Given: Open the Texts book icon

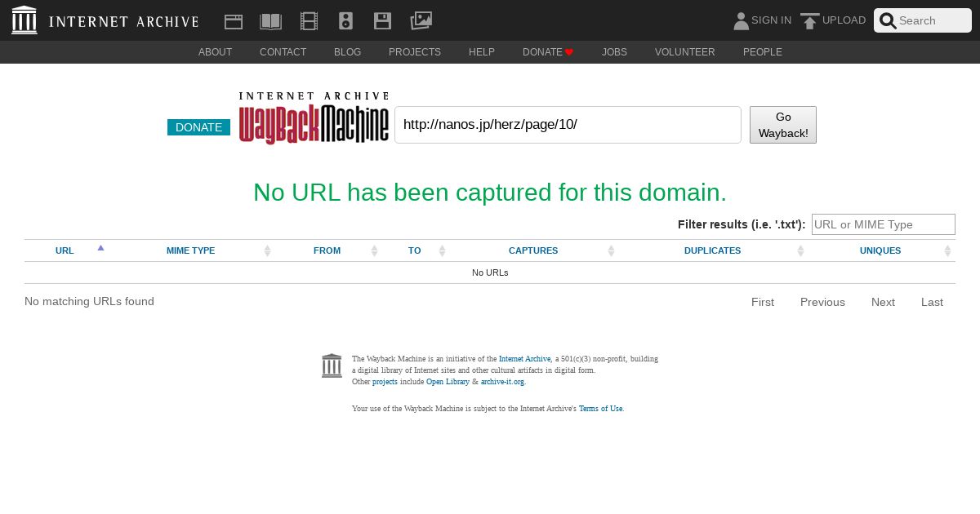Looking at the screenshot, I should click(x=270, y=21).
